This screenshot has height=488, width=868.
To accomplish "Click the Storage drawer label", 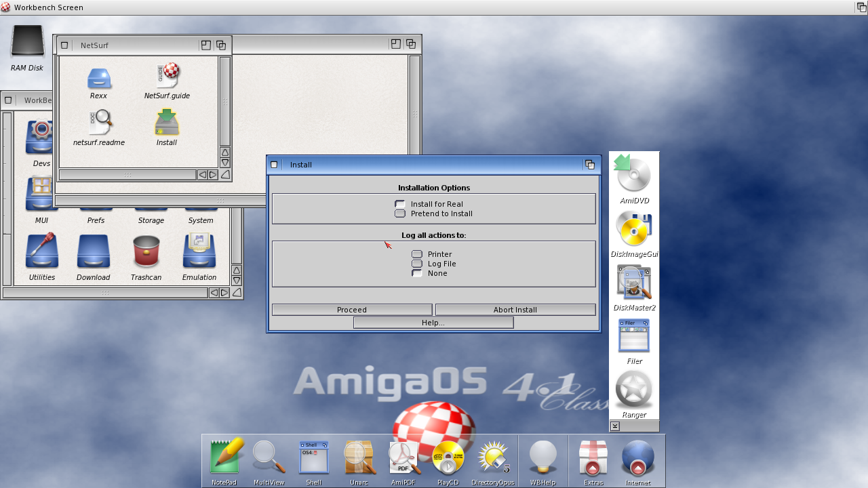I will coord(151,220).
